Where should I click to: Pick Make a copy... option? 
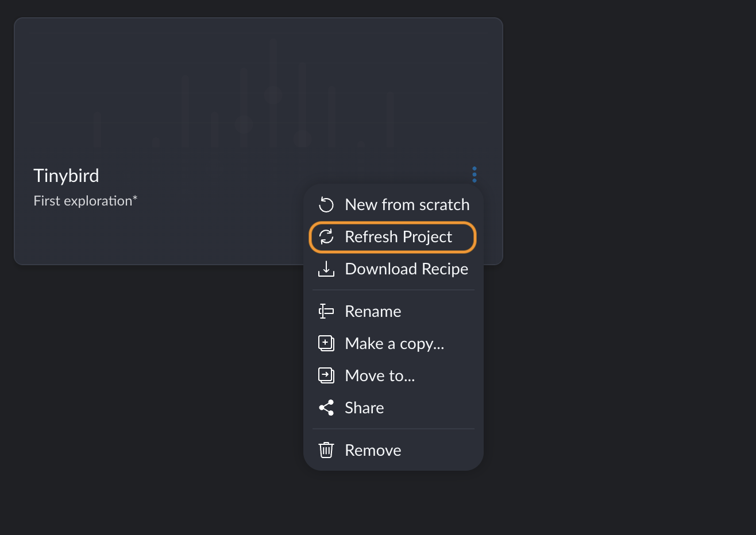click(x=394, y=344)
